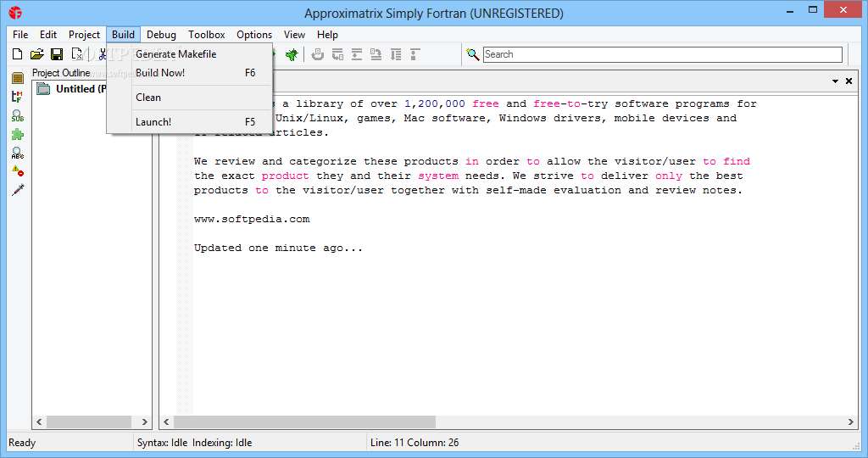This screenshot has height=458, width=868.
Task: Click the 'Indexing: Idle' status bar text
Action: [x=222, y=443]
